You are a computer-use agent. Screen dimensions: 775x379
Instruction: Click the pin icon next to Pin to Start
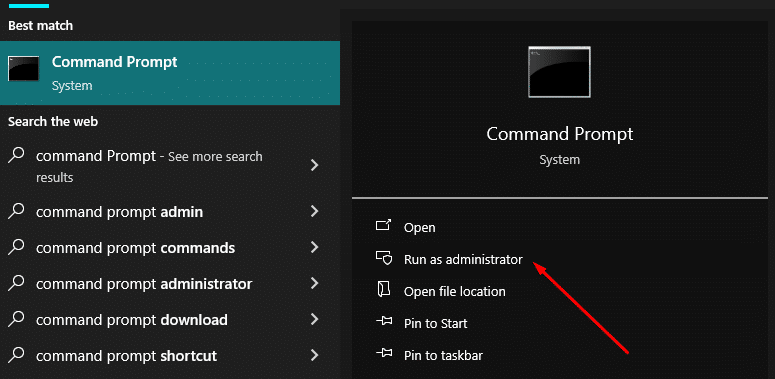coord(384,321)
